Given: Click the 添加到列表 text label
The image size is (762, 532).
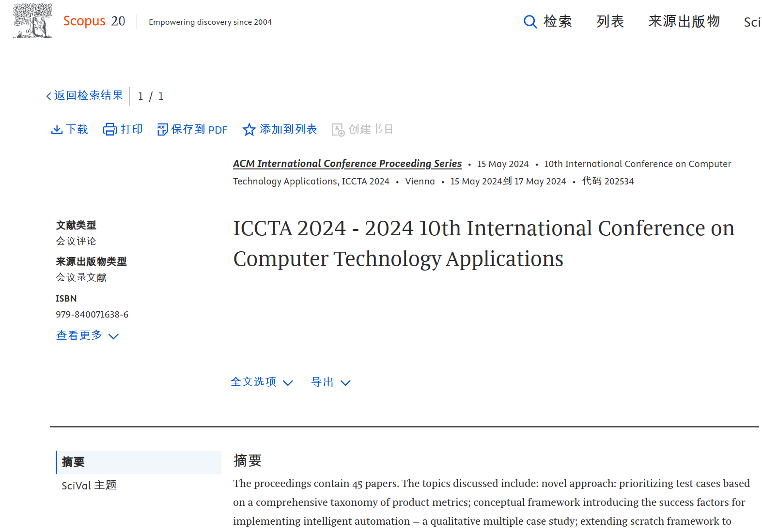Looking at the screenshot, I should tap(288, 129).
